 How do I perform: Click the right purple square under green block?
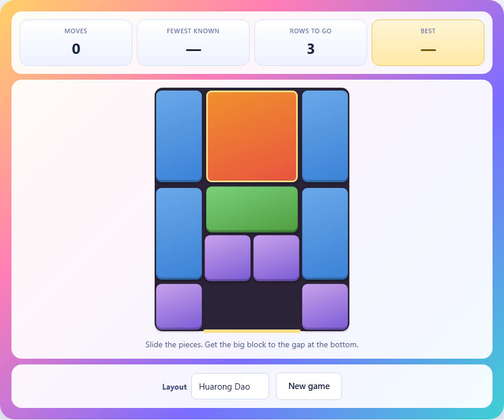tap(277, 258)
